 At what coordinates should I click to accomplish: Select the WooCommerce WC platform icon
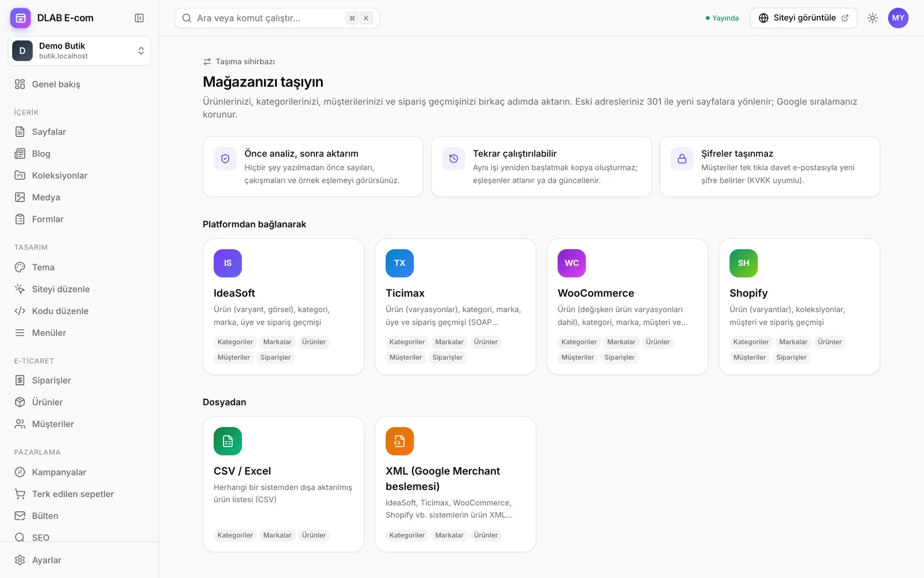point(572,263)
